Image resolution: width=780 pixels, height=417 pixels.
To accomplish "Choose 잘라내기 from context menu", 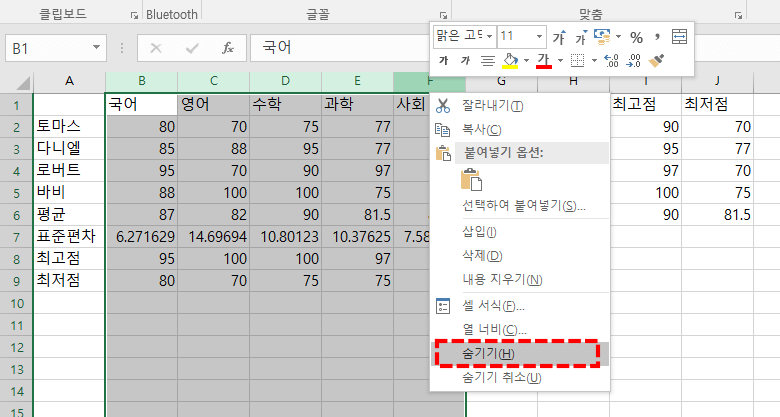I will (x=520, y=105).
